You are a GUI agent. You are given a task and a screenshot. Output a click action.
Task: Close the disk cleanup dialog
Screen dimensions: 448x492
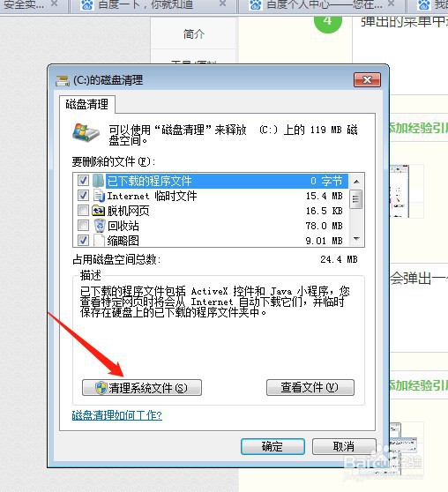(x=367, y=79)
